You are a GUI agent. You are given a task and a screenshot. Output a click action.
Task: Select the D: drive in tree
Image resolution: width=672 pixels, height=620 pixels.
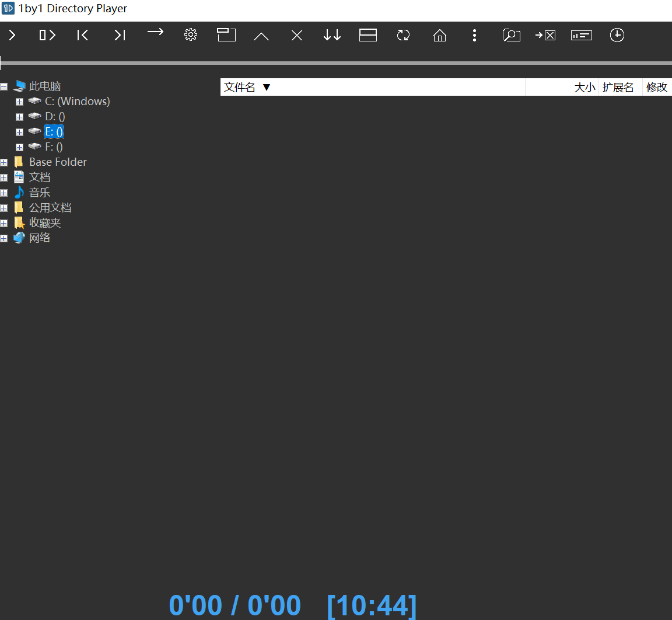[54, 117]
